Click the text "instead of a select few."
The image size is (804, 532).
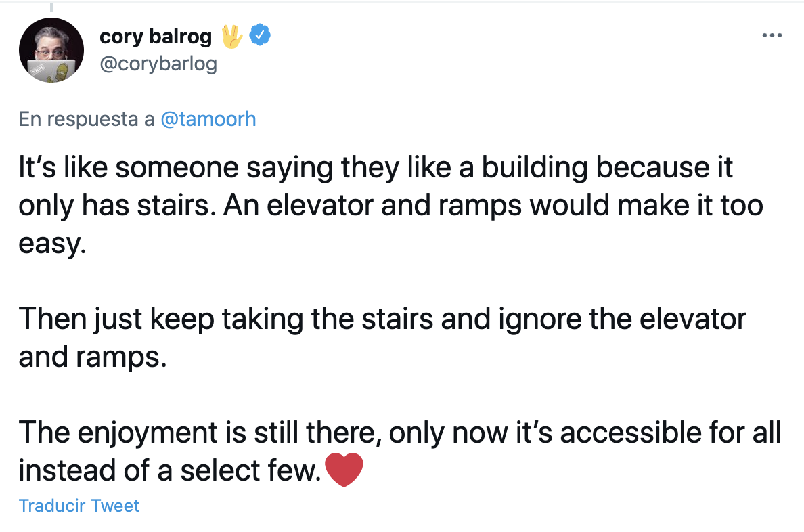[x=169, y=470]
